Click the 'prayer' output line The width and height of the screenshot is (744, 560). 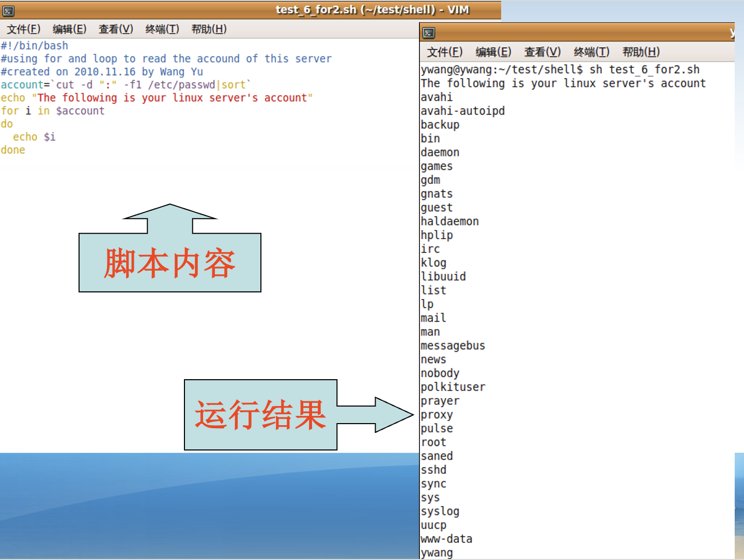pos(440,401)
